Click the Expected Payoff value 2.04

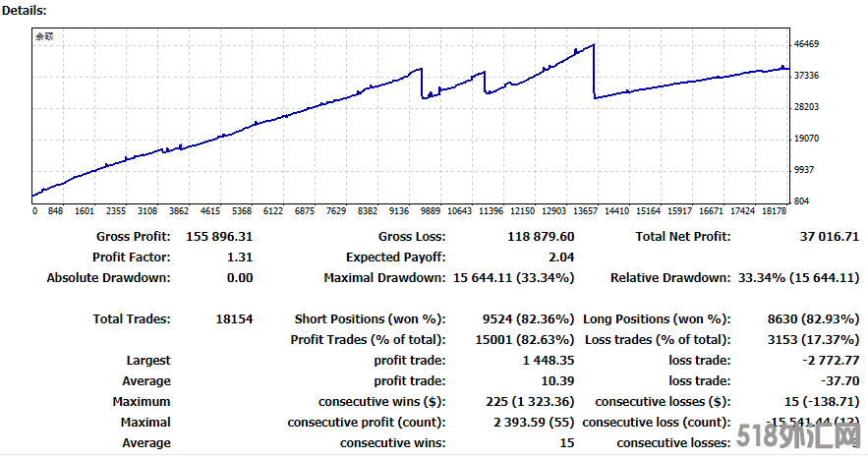point(561,257)
